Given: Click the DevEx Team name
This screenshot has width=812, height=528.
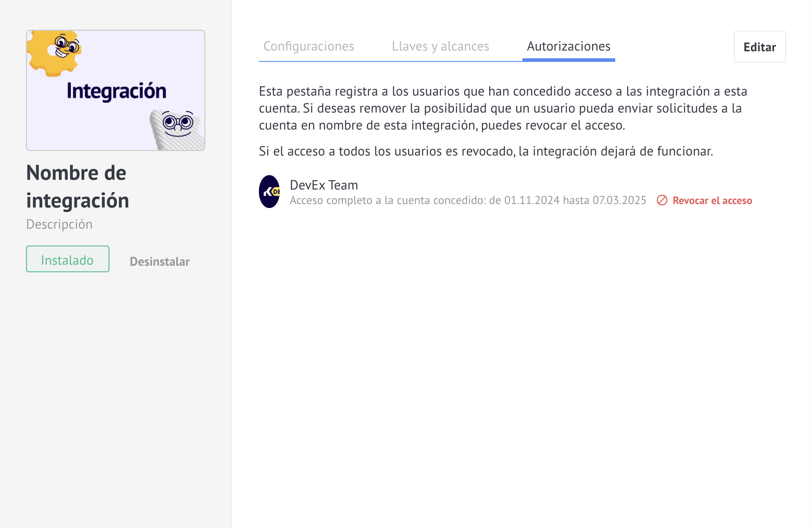Looking at the screenshot, I should pos(324,185).
